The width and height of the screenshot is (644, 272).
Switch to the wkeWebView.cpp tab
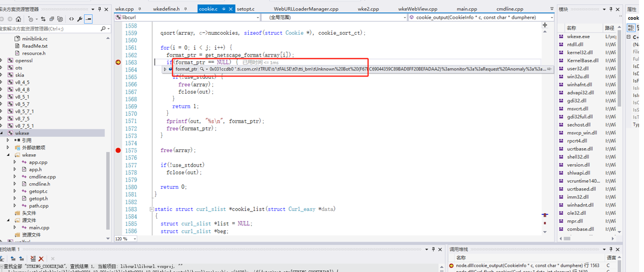[419, 9]
